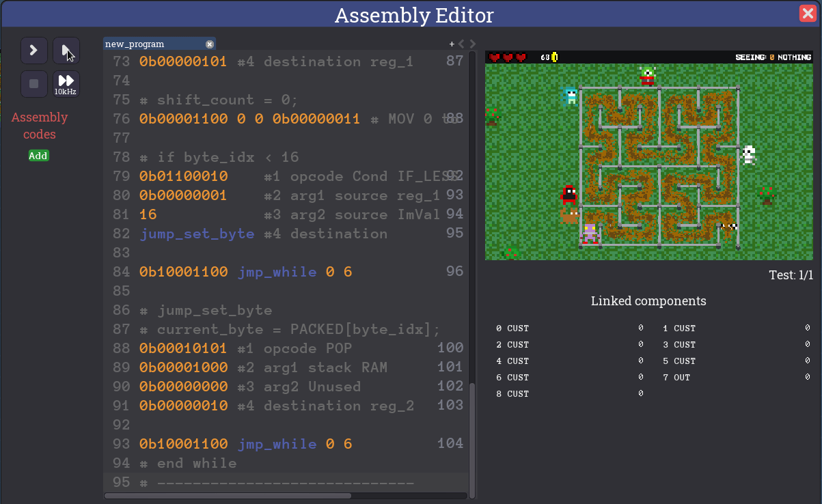
Task: Create a new assembly code tab with plus icon
Action: pos(451,43)
